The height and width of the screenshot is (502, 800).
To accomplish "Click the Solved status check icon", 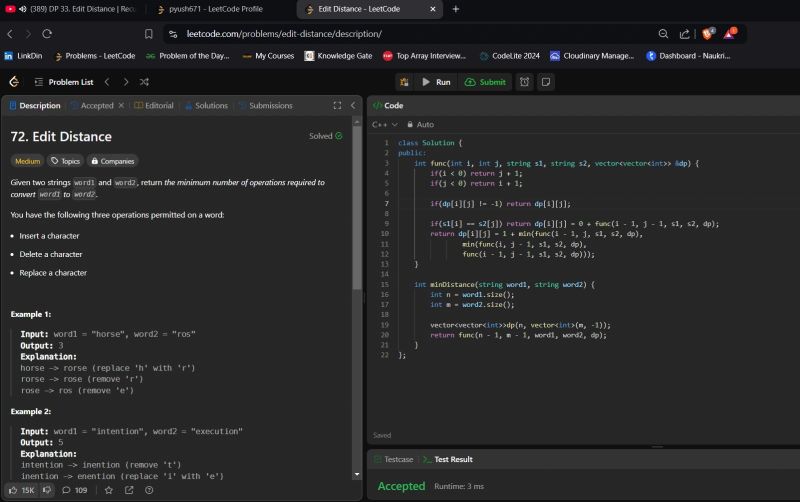I will click(339, 136).
